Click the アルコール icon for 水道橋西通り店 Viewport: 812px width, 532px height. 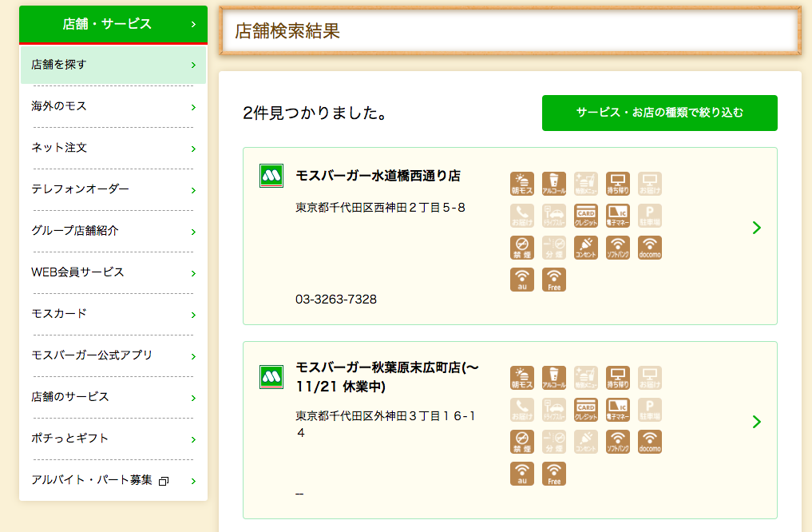point(554,184)
